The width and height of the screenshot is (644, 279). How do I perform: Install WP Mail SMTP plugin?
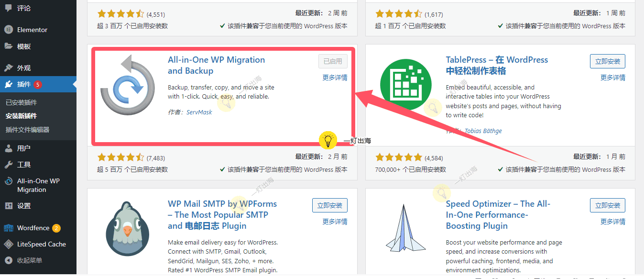click(329, 205)
